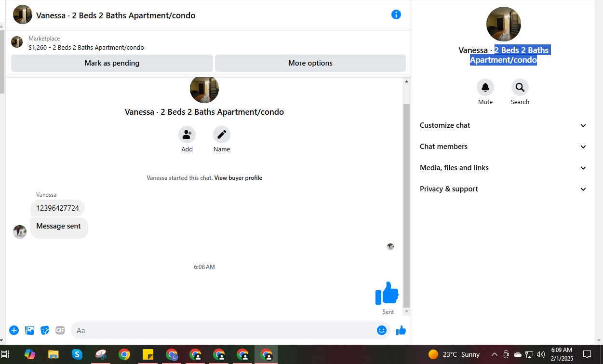Click the Sent status under thumbs-up

tap(388, 312)
